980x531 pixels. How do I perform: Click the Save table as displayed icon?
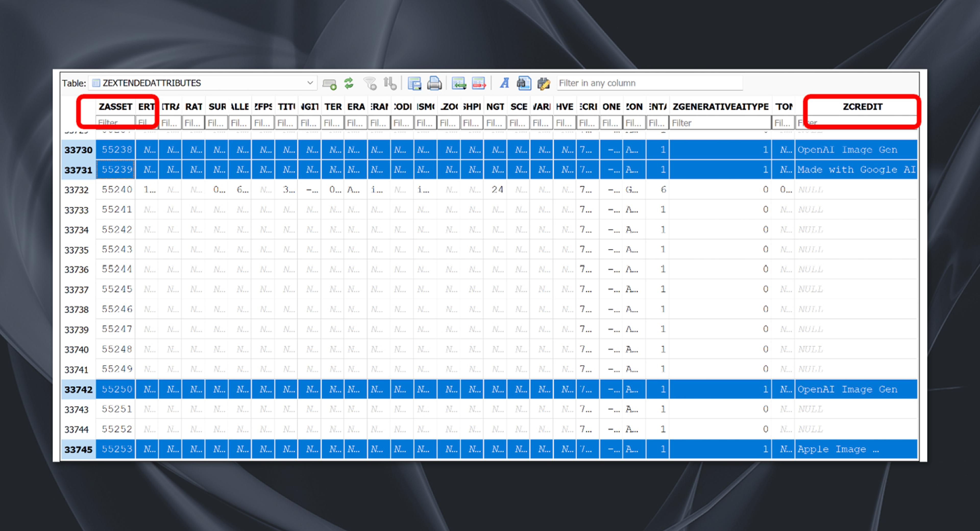(414, 83)
